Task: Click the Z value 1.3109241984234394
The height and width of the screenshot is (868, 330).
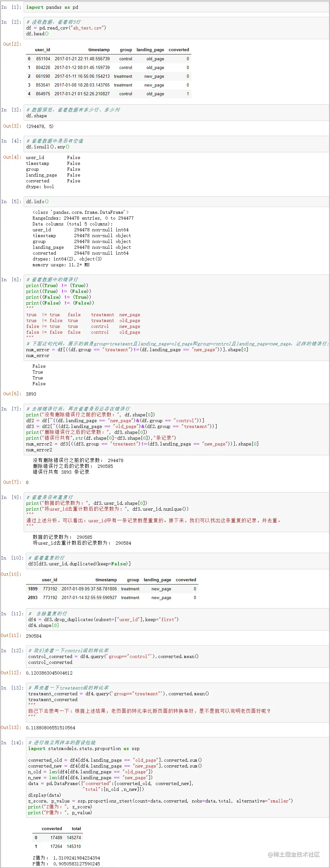Action: tap(76, 858)
